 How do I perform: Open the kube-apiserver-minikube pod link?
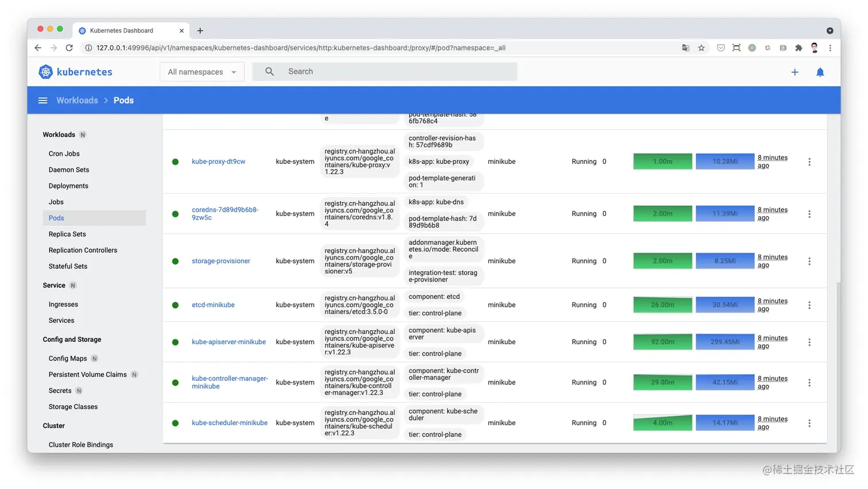[228, 342]
